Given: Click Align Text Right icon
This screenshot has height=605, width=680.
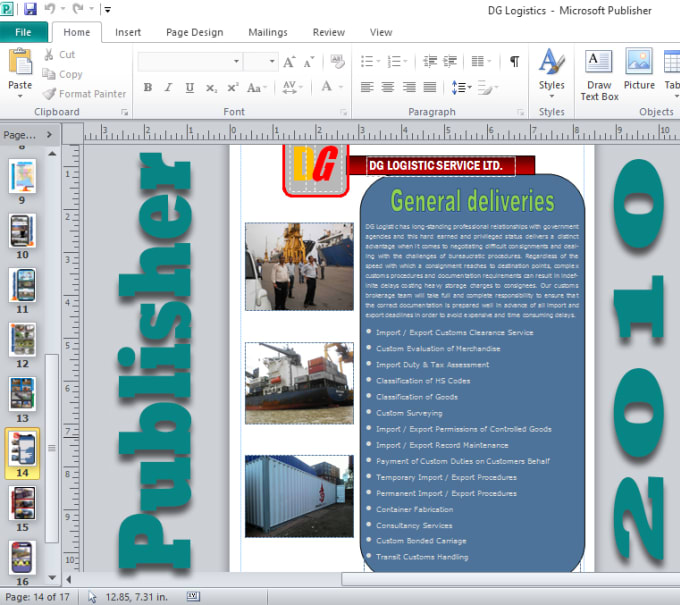Looking at the screenshot, I should click(x=409, y=88).
